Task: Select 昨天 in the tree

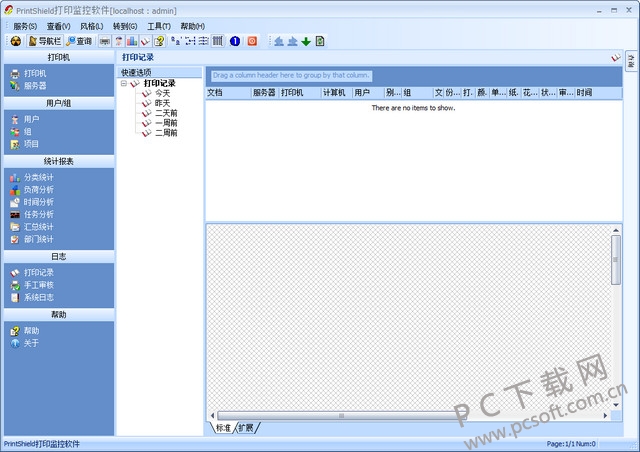Action: 162,103
